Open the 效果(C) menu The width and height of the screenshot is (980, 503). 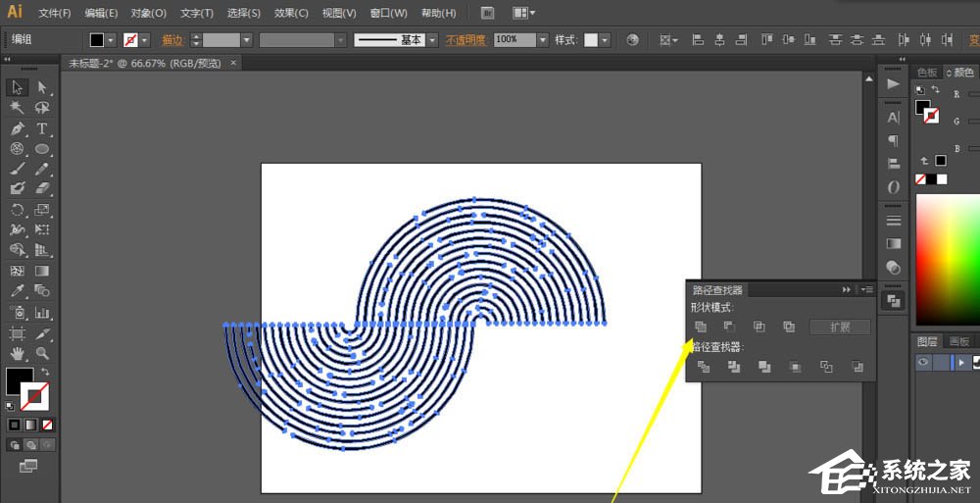click(291, 13)
